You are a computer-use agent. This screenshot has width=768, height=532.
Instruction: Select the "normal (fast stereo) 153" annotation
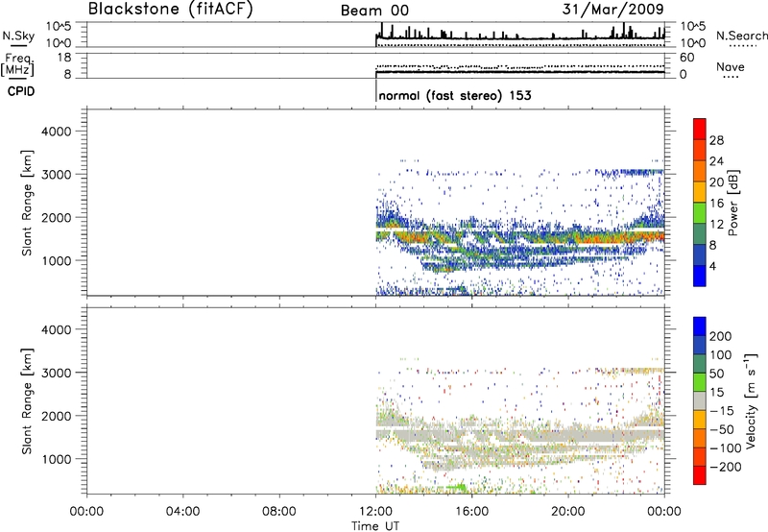(455, 95)
